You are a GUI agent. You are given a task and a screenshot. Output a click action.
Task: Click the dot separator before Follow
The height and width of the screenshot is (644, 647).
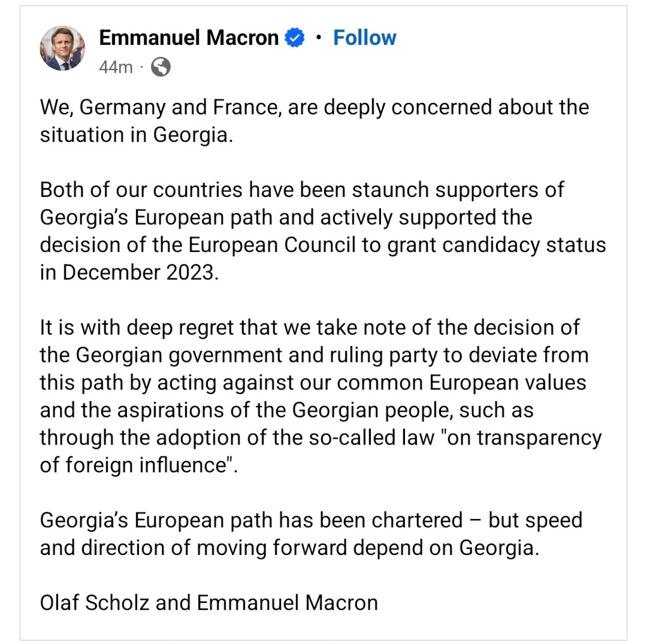click(x=318, y=38)
